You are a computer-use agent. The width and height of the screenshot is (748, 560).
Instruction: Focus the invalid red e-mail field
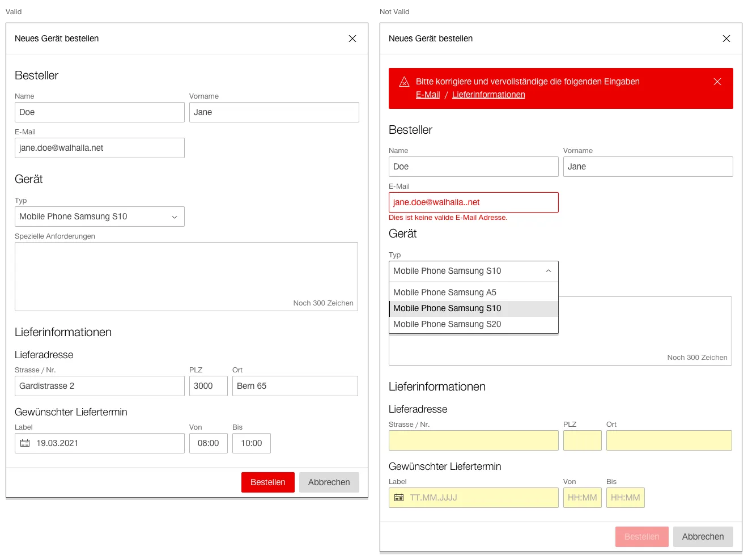[x=473, y=202]
